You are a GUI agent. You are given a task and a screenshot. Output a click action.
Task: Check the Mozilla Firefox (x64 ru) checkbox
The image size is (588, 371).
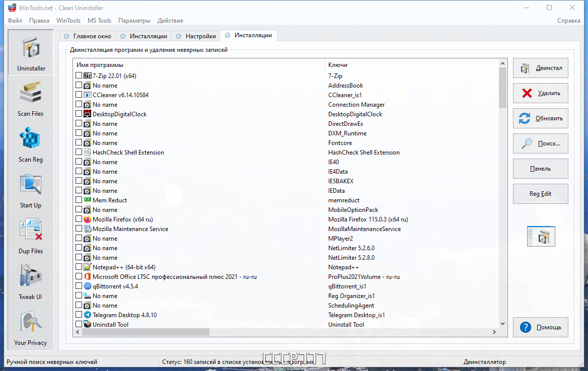point(79,218)
